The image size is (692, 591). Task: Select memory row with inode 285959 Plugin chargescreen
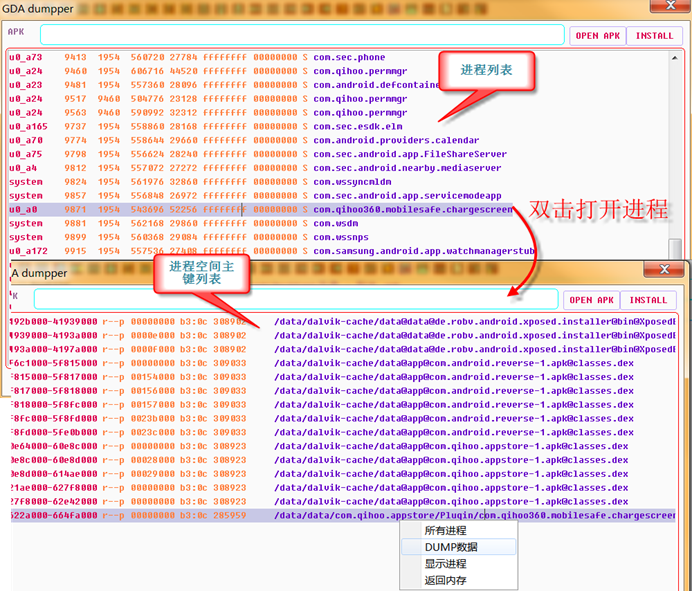[343, 515]
